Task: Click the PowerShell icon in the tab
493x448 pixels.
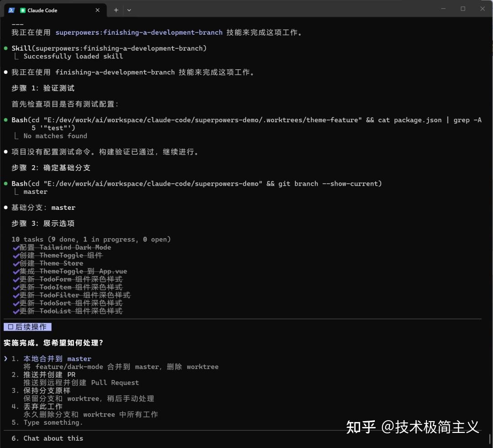Action: click(11, 10)
